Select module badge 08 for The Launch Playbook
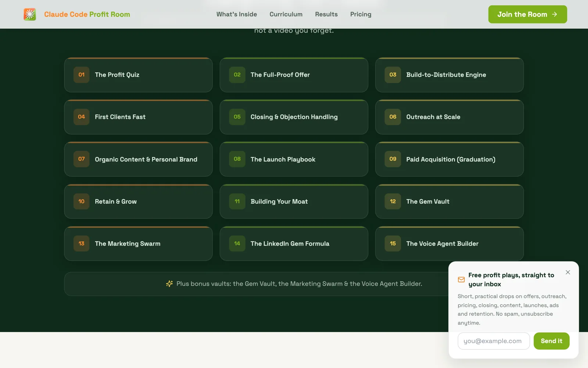This screenshot has width=588, height=368. pos(237,159)
